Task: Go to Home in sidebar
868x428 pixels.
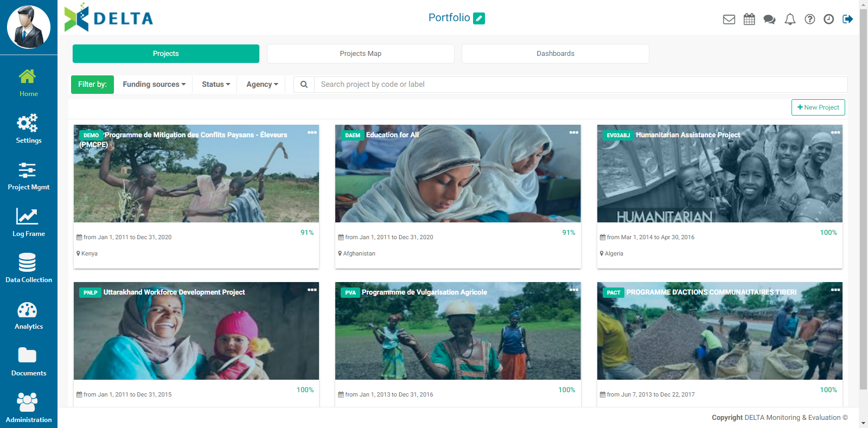Action: coord(28,82)
